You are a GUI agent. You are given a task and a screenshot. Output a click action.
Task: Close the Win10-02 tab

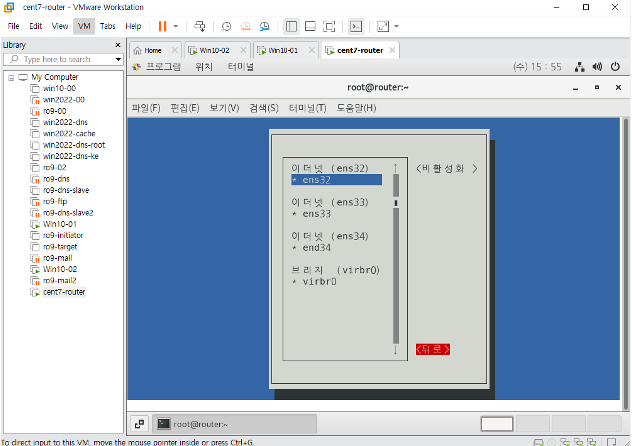tap(243, 50)
